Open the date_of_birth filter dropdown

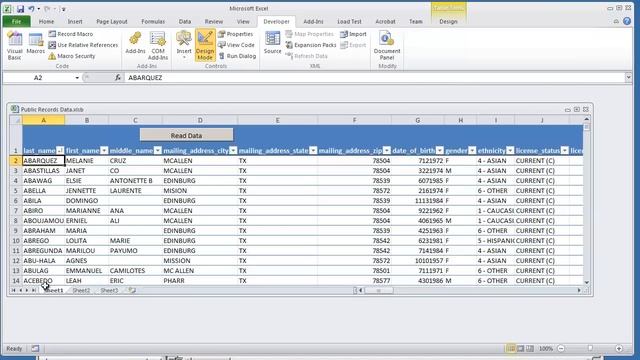pos(440,151)
